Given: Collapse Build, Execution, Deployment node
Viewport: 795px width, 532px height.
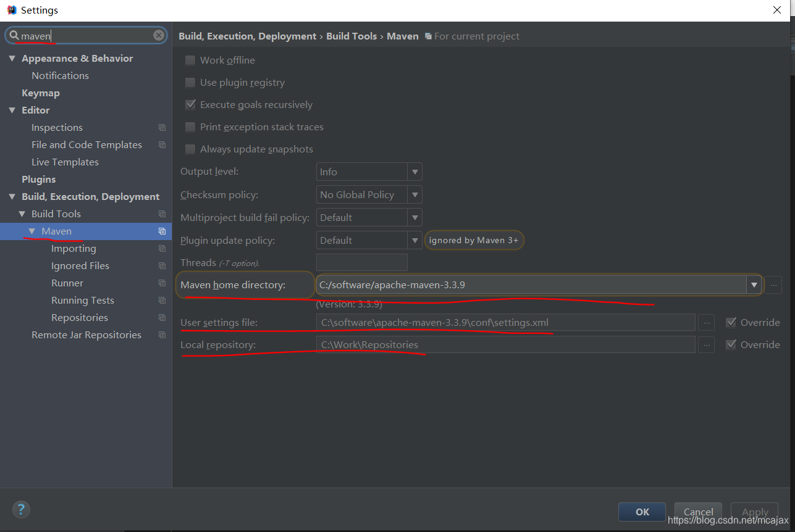Looking at the screenshot, I should (12, 197).
